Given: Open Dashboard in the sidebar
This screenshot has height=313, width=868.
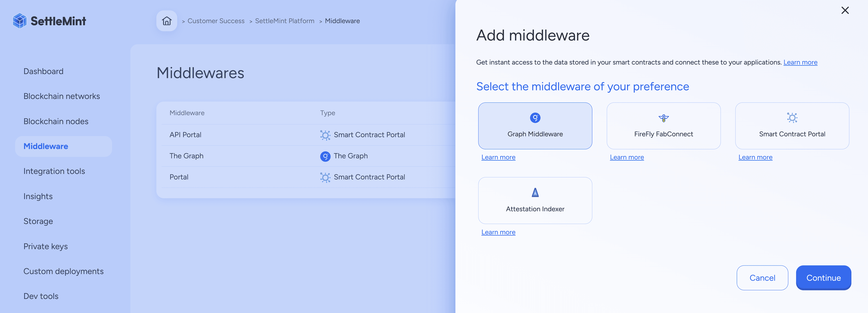Looking at the screenshot, I should (x=43, y=71).
